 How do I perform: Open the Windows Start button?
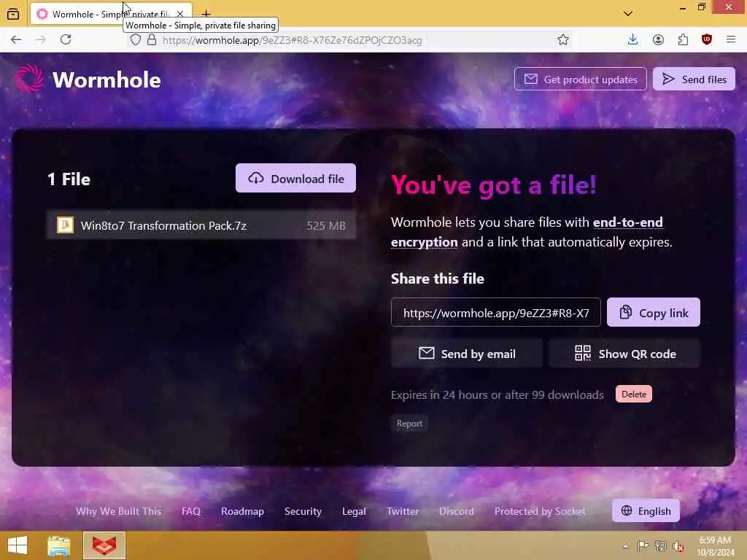tap(18, 545)
